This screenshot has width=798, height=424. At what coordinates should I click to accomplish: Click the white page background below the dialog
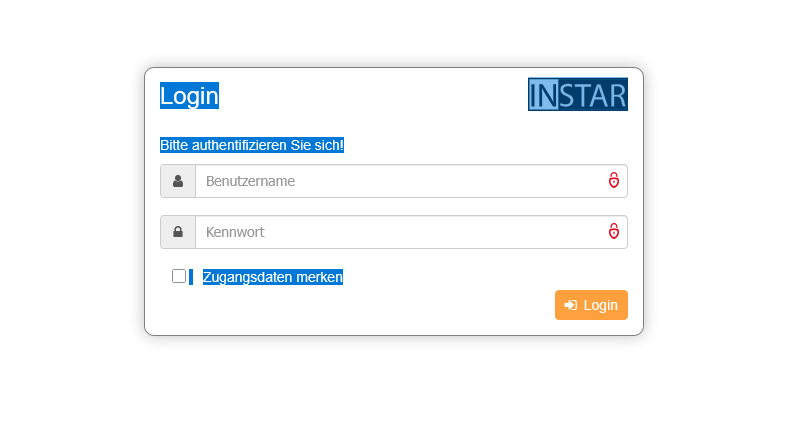point(400,385)
